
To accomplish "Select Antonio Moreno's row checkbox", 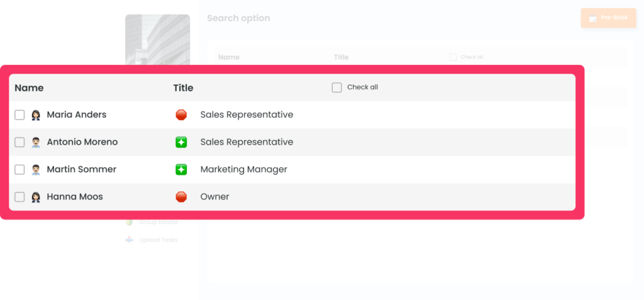I will tap(19, 142).
